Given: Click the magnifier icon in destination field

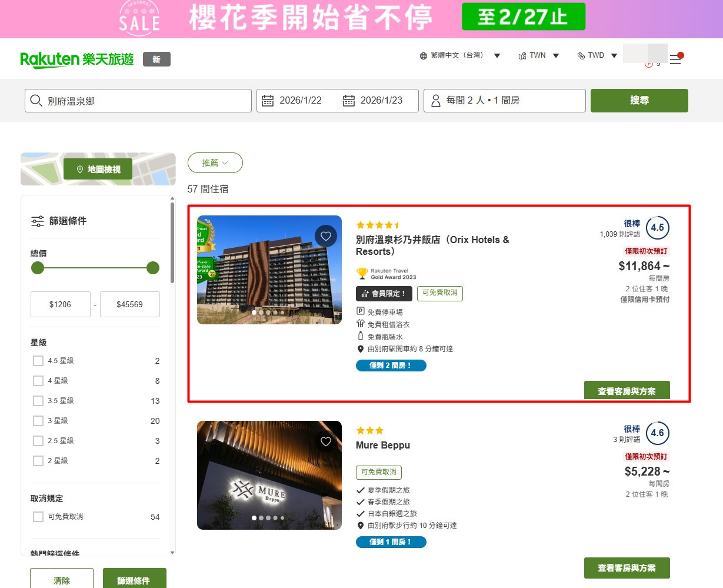Looking at the screenshot, I should [x=36, y=101].
